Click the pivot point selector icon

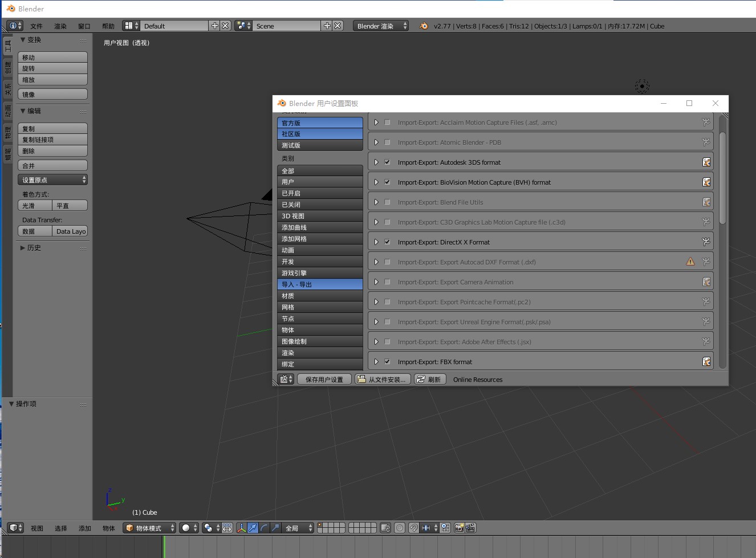point(211,528)
